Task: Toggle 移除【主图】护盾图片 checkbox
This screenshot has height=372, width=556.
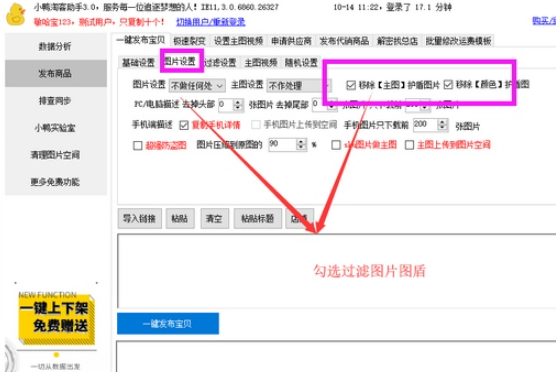Action: coord(351,85)
